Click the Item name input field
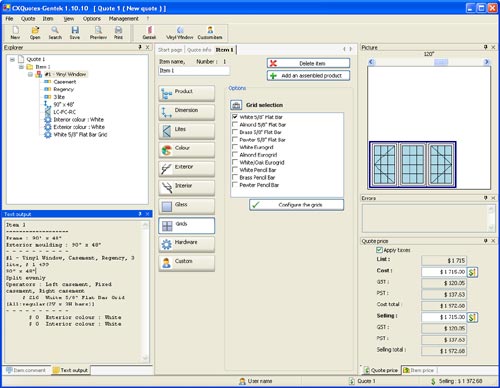Viewport: 500px width, 388px height. coord(194,71)
